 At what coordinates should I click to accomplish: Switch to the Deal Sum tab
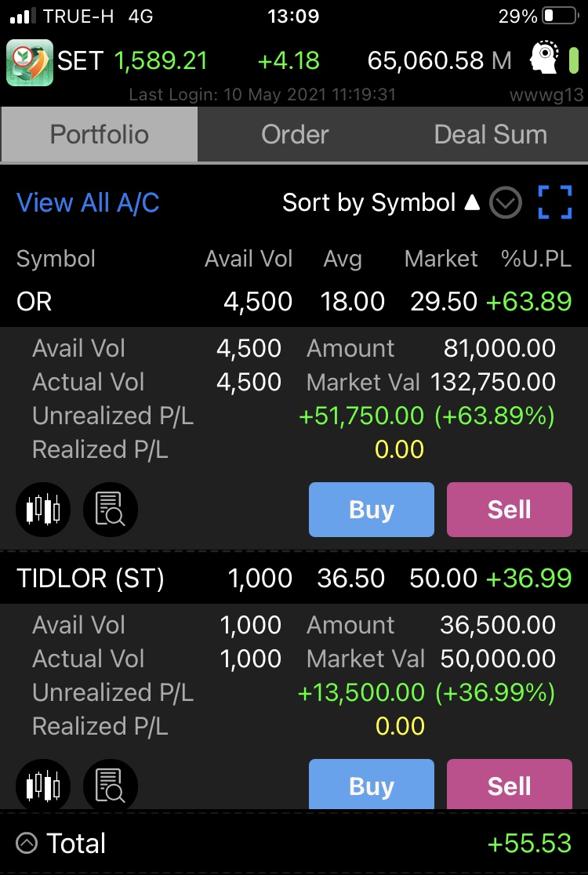[x=490, y=135]
